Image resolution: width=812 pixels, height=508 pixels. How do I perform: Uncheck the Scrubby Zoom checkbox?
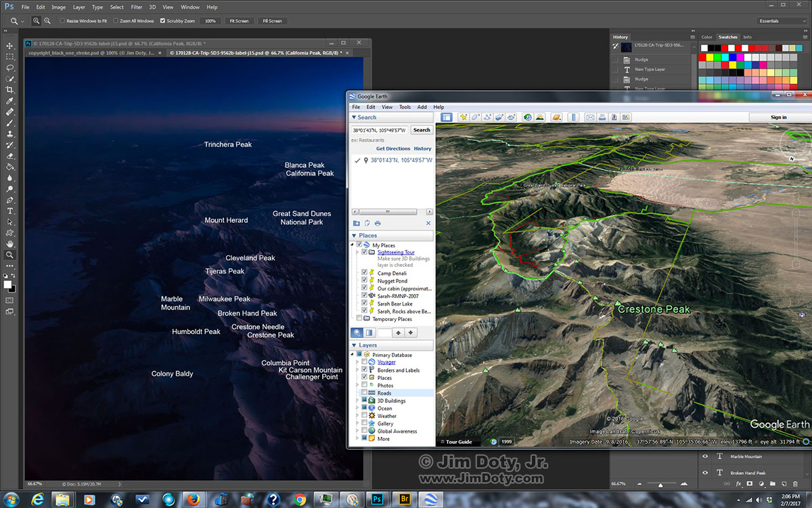click(x=162, y=21)
